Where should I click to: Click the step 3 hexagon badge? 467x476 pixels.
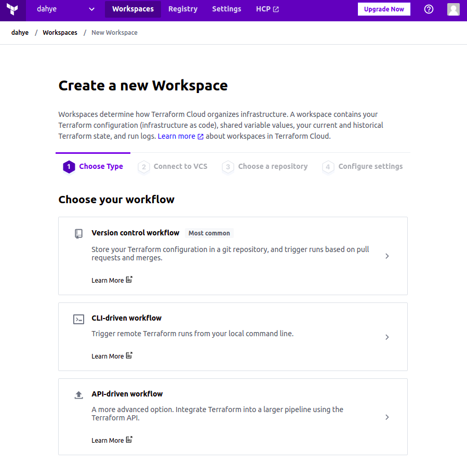(228, 167)
